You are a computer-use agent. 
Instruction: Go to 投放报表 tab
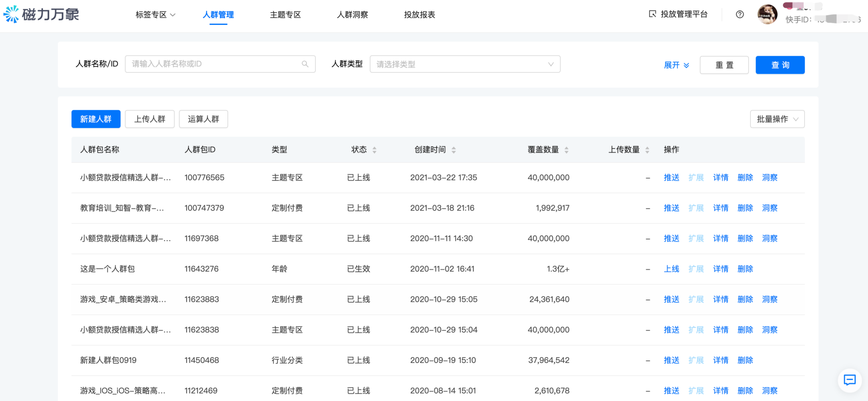[x=419, y=15]
